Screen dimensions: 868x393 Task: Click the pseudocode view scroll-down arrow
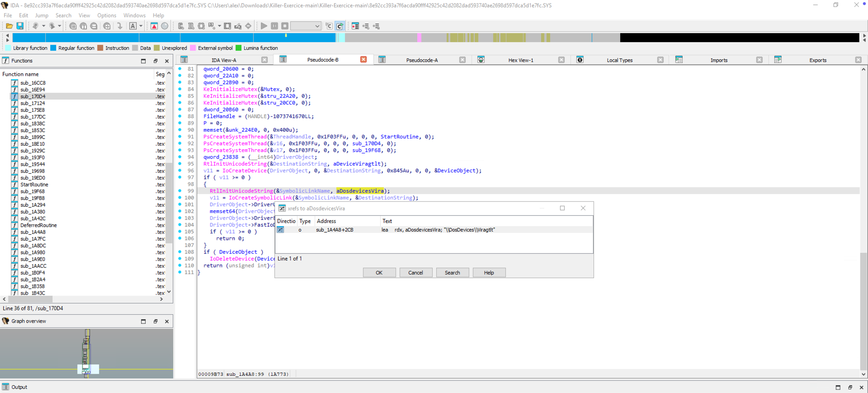point(863,374)
